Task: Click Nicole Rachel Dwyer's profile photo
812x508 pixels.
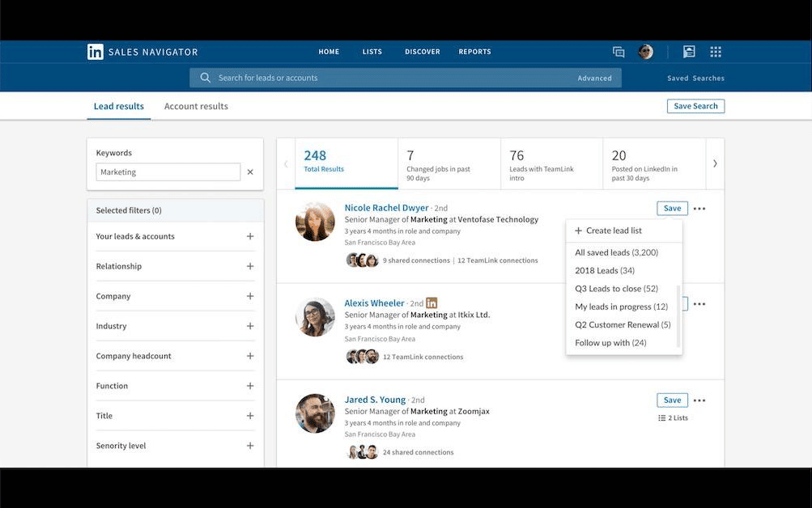Action: 315,222
